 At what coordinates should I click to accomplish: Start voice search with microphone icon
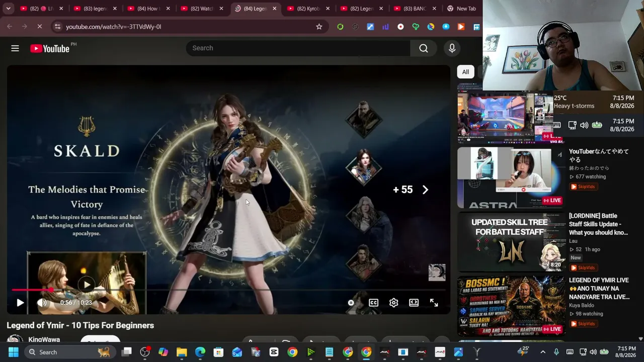coord(452,48)
